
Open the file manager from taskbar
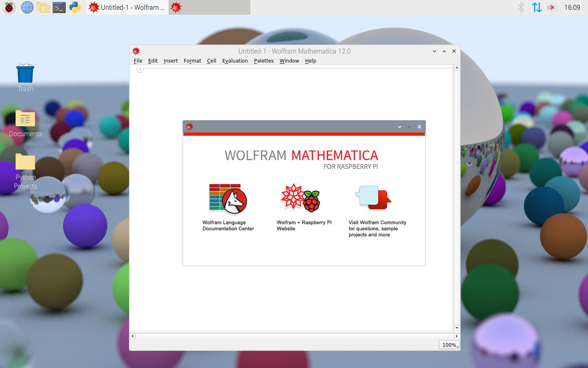(x=43, y=7)
